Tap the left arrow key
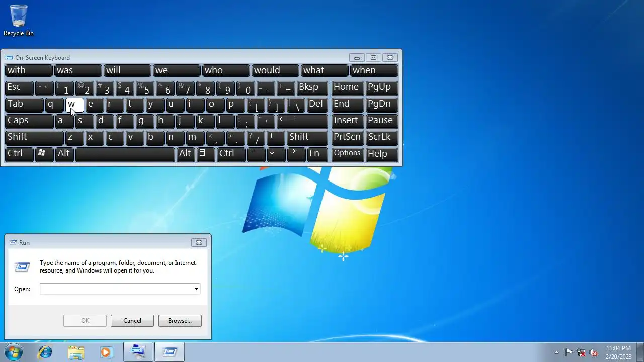This screenshot has width=644, height=362. [256, 154]
